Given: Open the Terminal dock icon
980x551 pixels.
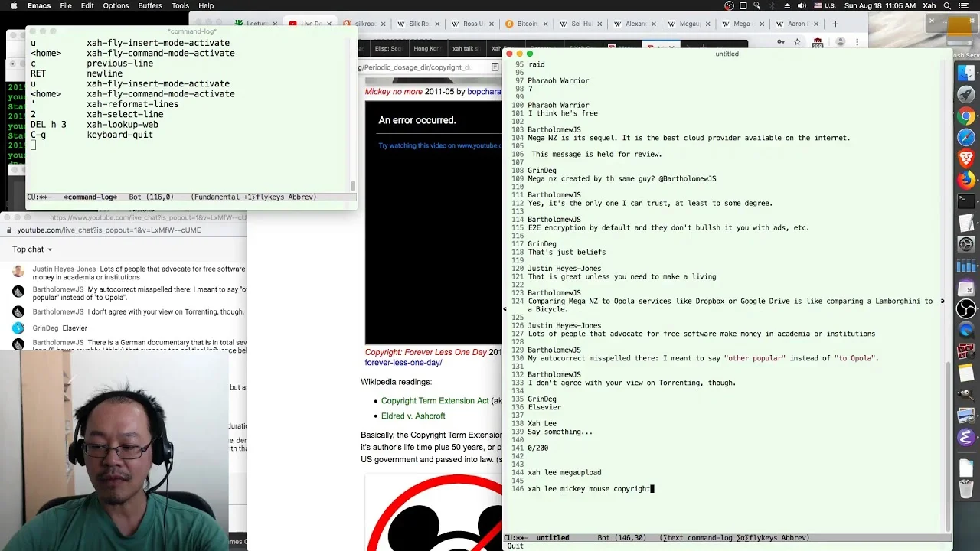Looking at the screenshot, I should pos(966,202).
